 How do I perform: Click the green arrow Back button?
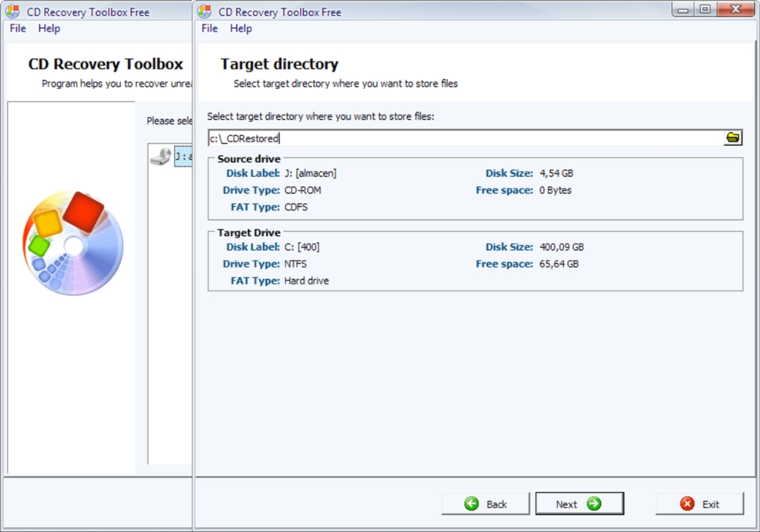(x=485, y=504)
